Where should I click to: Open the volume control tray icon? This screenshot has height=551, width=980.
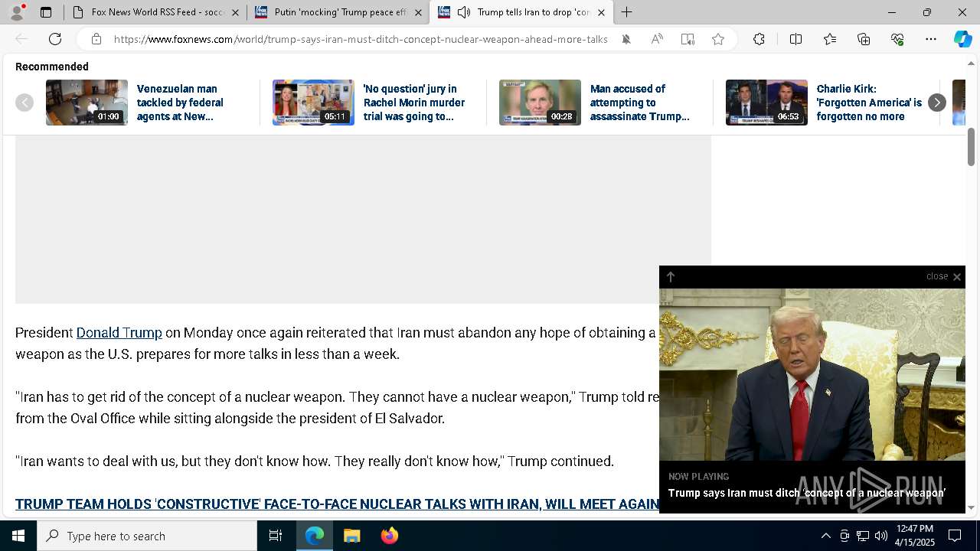[x=881, y=536]
